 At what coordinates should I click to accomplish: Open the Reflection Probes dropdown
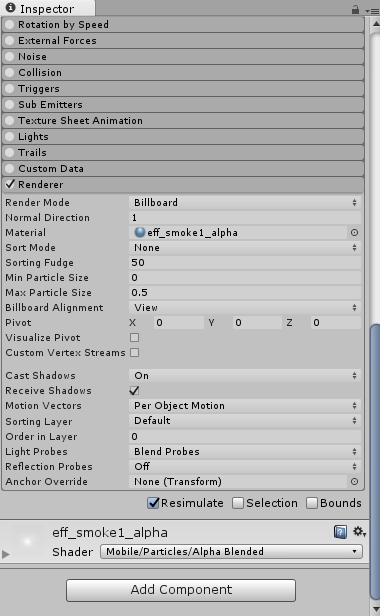pos(244,466)
